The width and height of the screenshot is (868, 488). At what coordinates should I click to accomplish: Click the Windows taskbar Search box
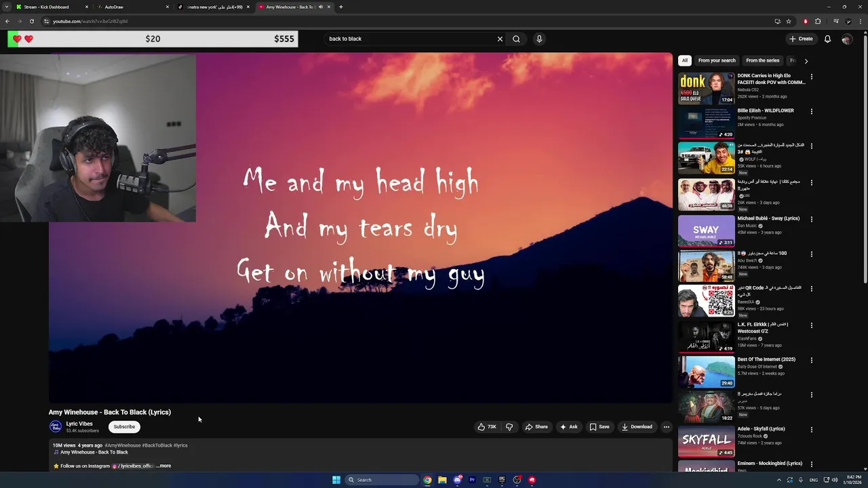381,480
